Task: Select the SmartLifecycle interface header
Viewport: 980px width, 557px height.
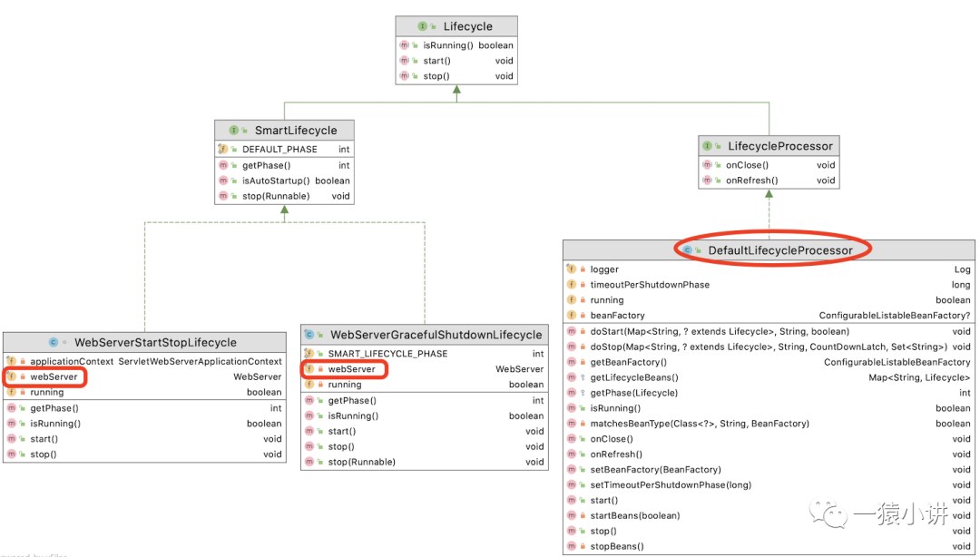Action: tap(284, 130)
